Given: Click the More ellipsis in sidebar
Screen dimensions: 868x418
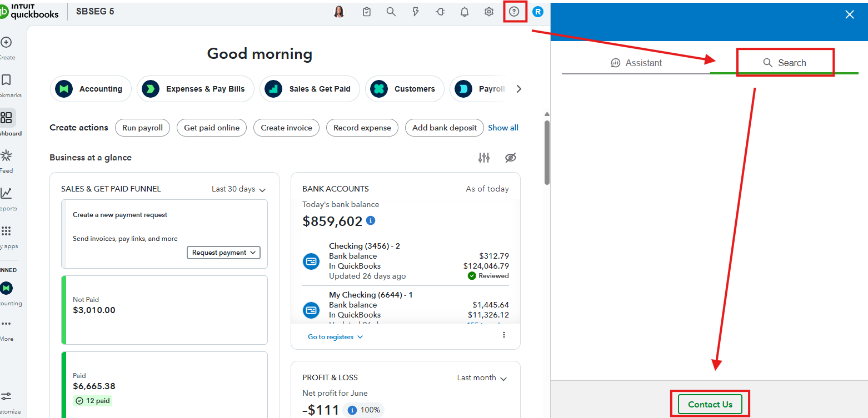Looking at the screenshot, I should click(x=6, y=324).
